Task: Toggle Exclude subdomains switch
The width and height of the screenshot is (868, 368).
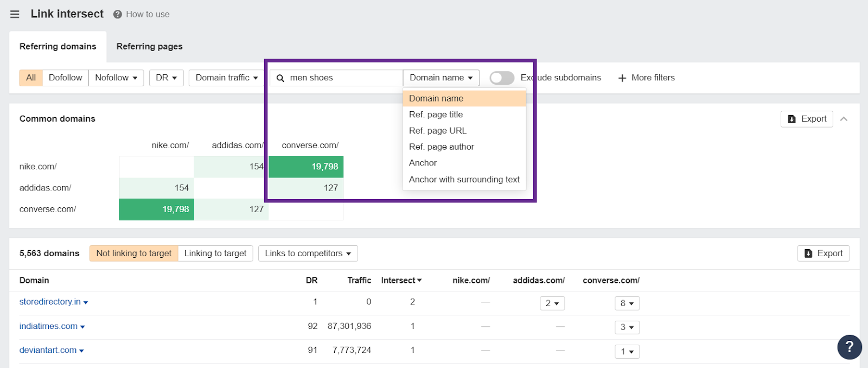Action: click(x=502, y=78)
